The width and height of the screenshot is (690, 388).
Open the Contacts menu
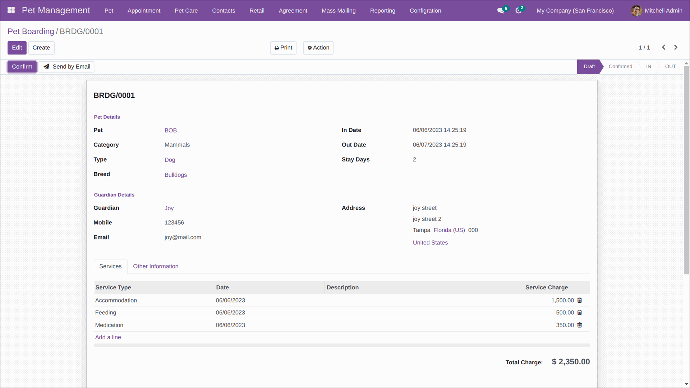[224, 11]
